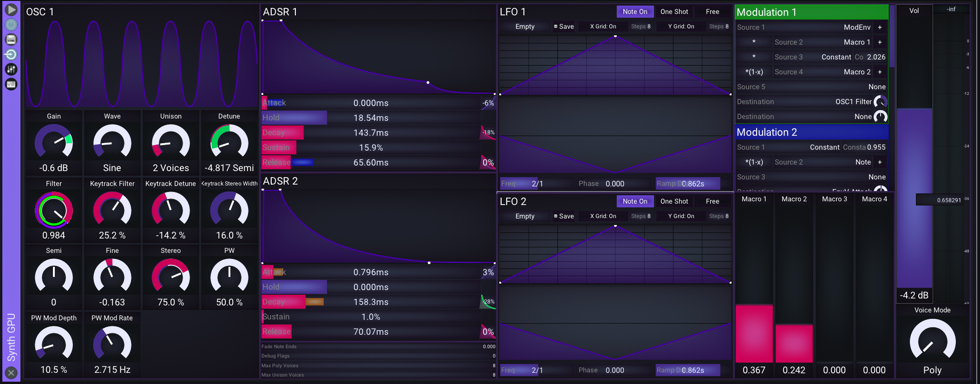Viewport: 980px width, 384px height.
Task: Open Modulation 1 Source 1 ModEnv dropdown
Action: tap(804, 27)
